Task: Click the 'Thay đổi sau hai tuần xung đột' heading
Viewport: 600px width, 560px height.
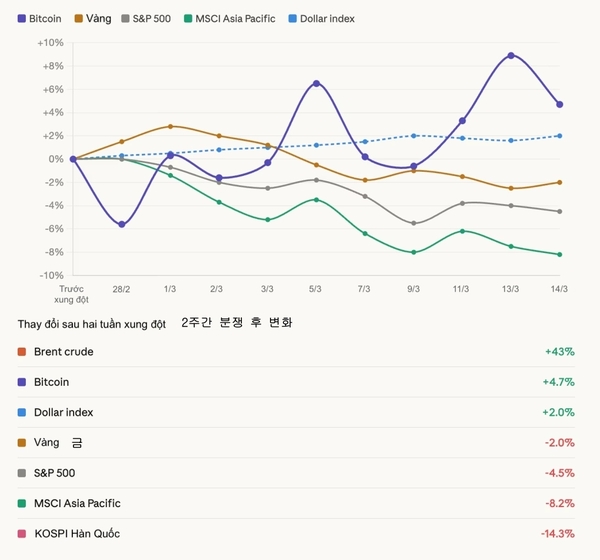Action: point(94,323)
